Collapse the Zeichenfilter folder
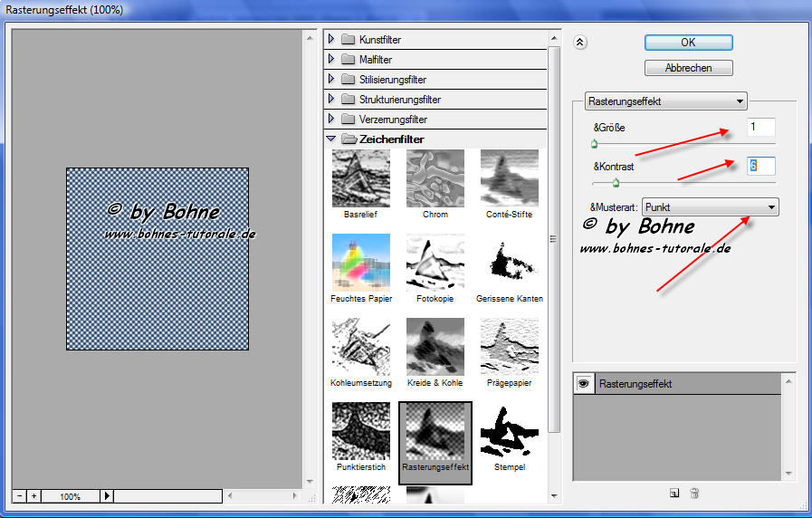The width and height of the screenshot is (812, 518). (331, 139)
